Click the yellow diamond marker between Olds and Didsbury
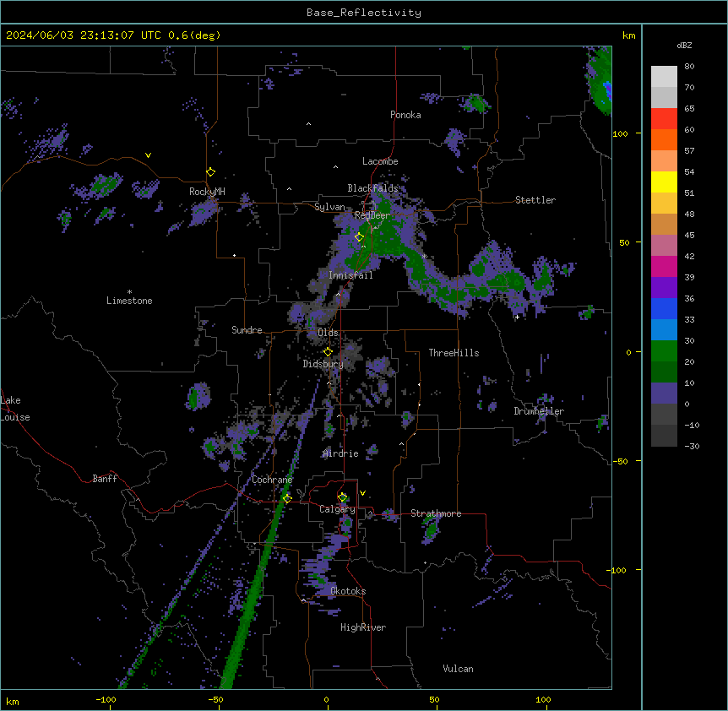 click(329, 352)
